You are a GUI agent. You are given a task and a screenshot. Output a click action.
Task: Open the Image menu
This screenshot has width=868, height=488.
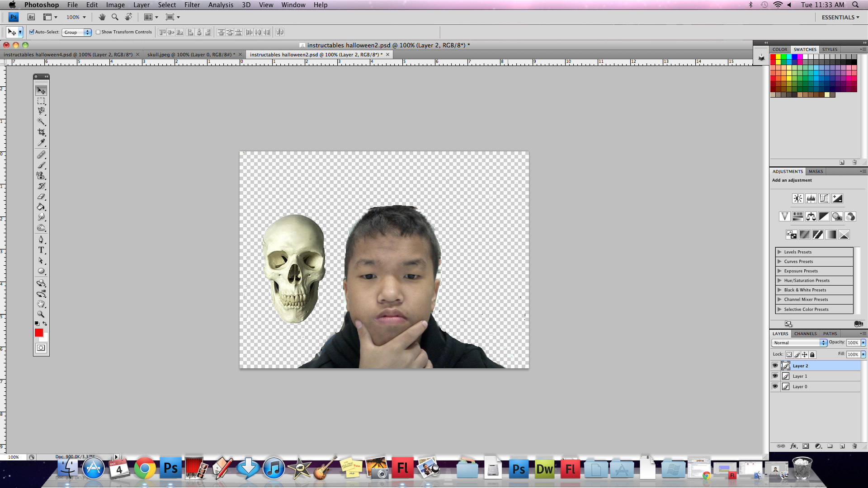coord(115,5)
